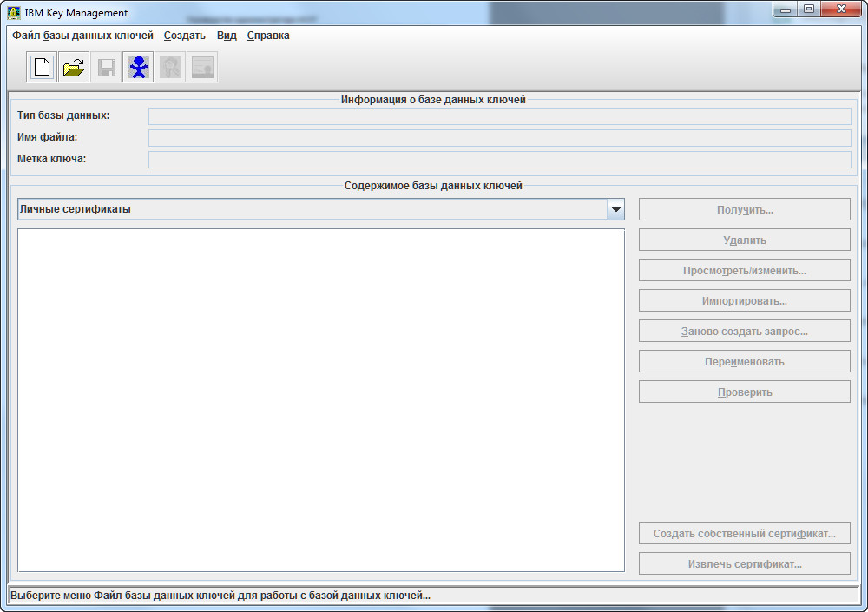The width and height of the screenshot is (868, 612).
Task: Click the blue person figure toolbar icon
Action: pos(138,67)
